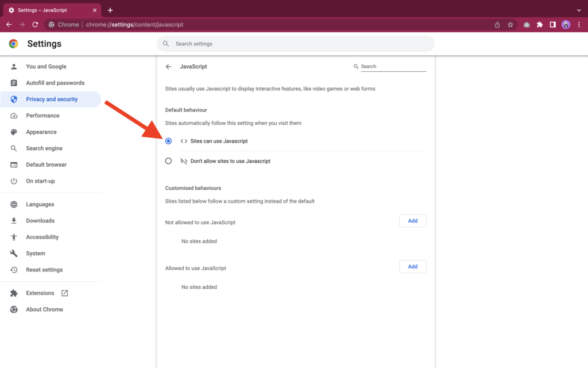The height and width of the screenshot is (368, 588).
Task: Open the three-dot Chrome menu
Action: [x=580, y=24]
